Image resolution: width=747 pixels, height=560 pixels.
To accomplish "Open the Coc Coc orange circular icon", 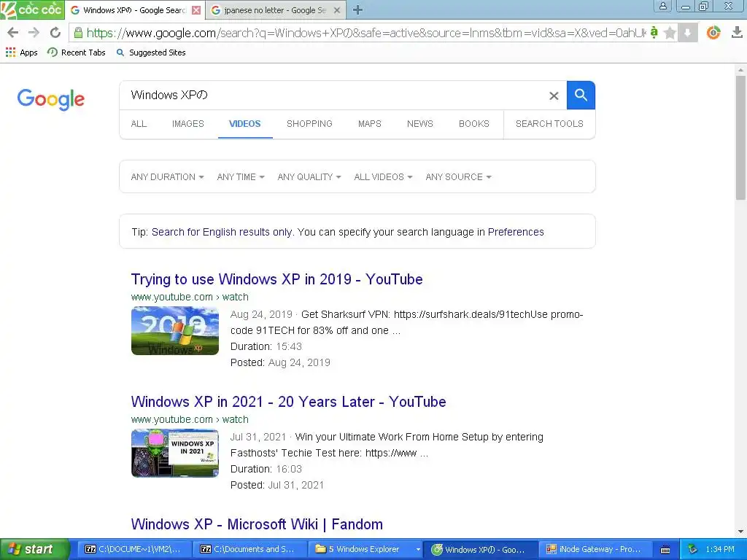I will coord(713,32).
